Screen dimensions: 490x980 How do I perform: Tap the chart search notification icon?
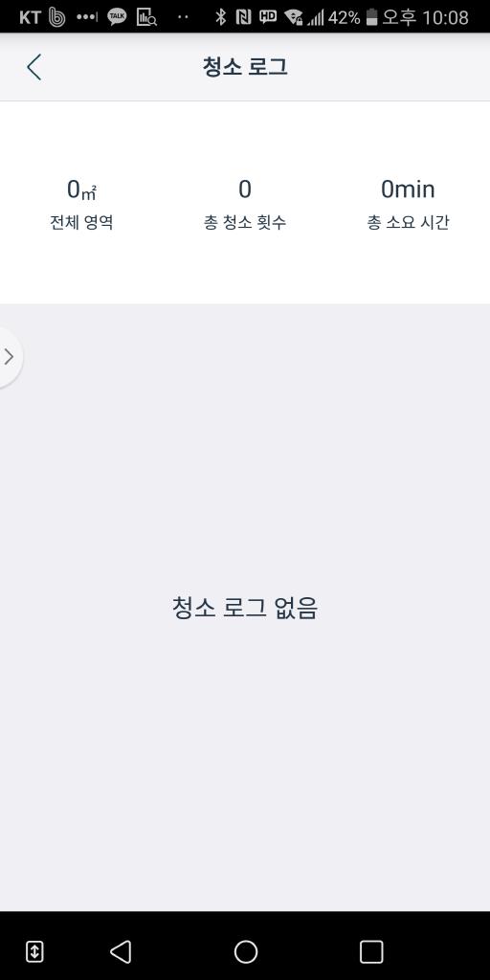tap(146, 17)
